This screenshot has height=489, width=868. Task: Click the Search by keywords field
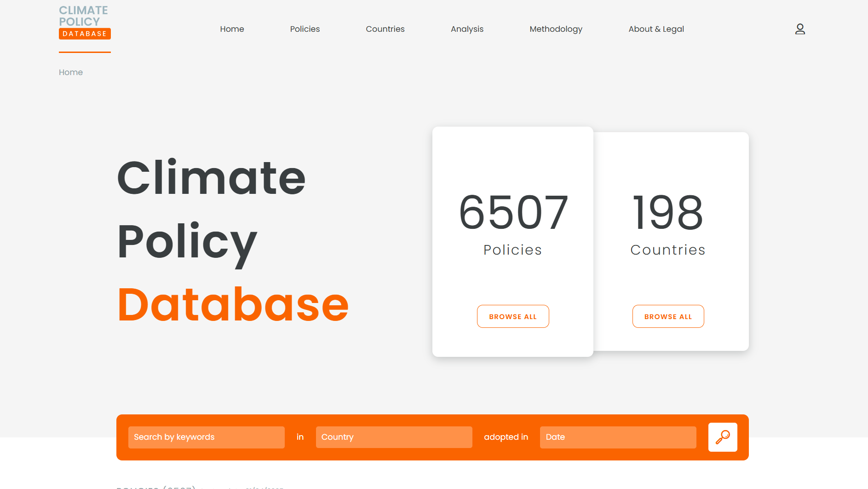pos(206,437)
